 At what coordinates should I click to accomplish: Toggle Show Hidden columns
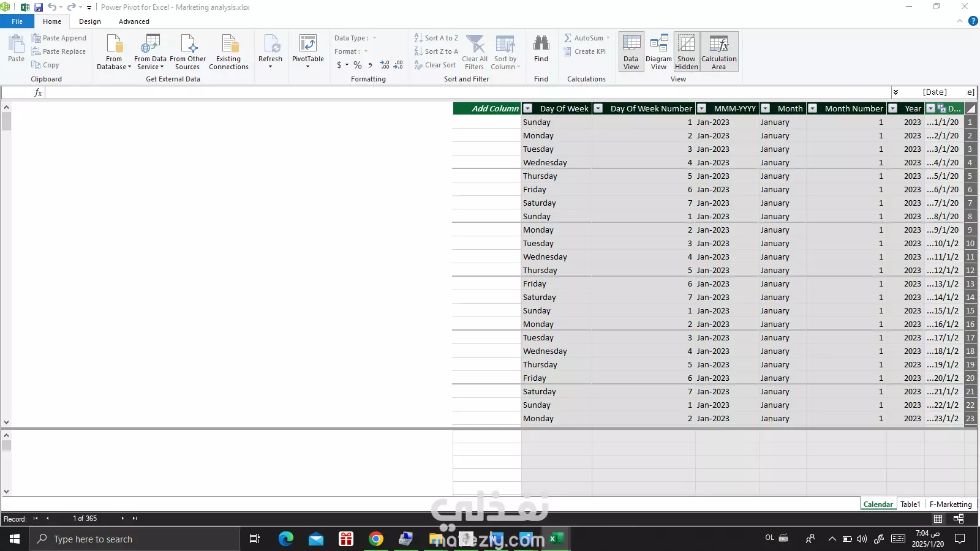687,52
